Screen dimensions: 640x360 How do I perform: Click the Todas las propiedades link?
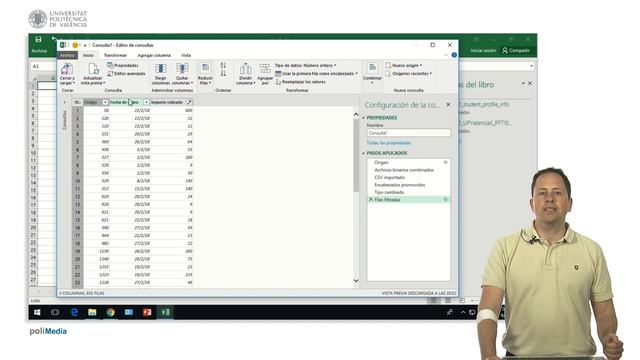[389, 143]
